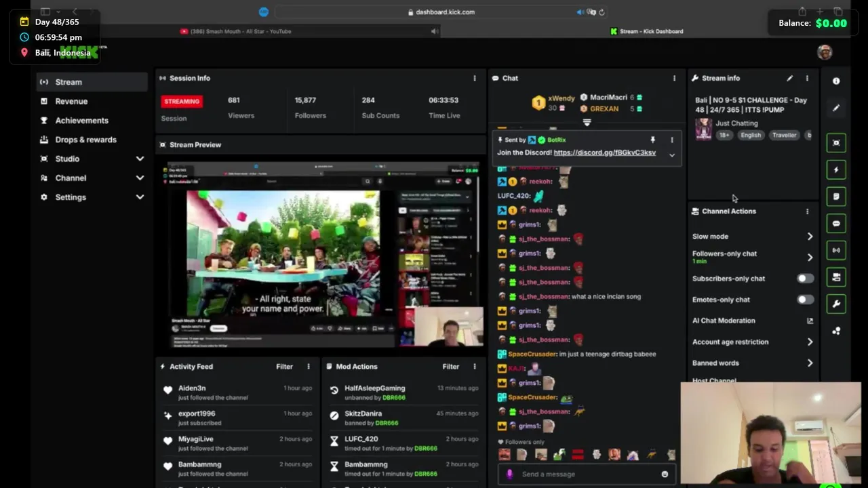Screen dimensions: 868x488
Task: Open the emoji picker in chat input
Action: click(665, 474)
